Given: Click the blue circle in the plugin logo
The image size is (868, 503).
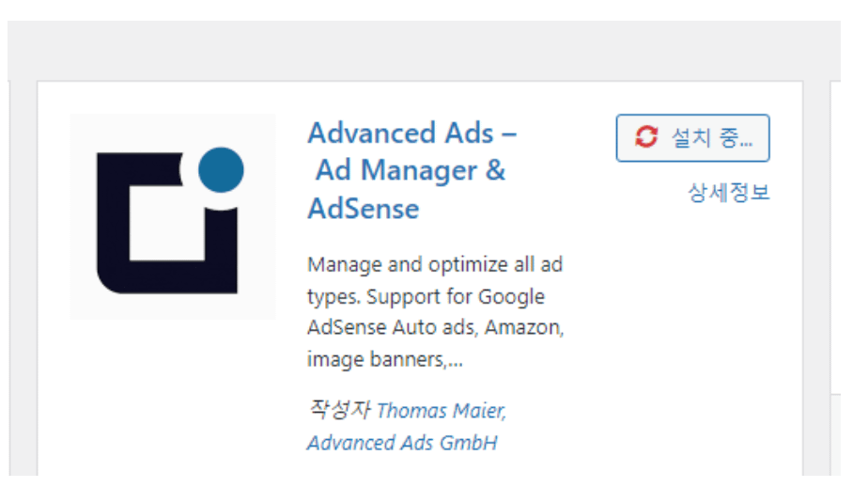Looking at the screenshot, I should [222, 170].
